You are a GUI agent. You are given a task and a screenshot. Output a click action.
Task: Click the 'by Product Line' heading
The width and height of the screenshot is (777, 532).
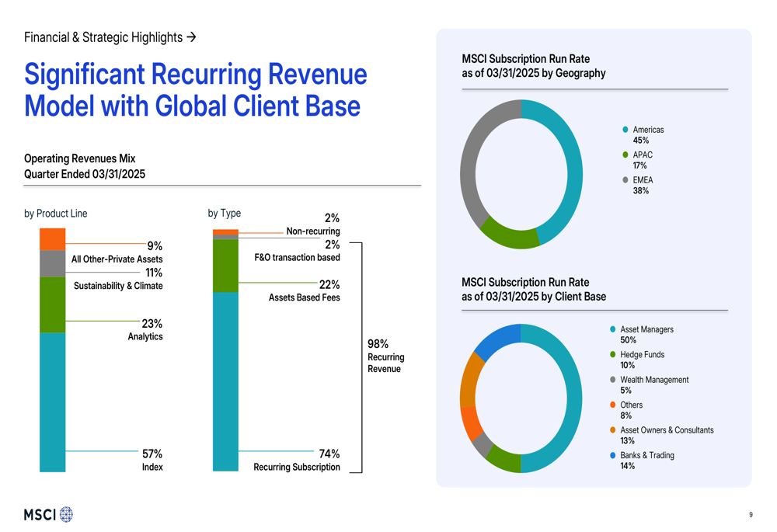[55, 214]
